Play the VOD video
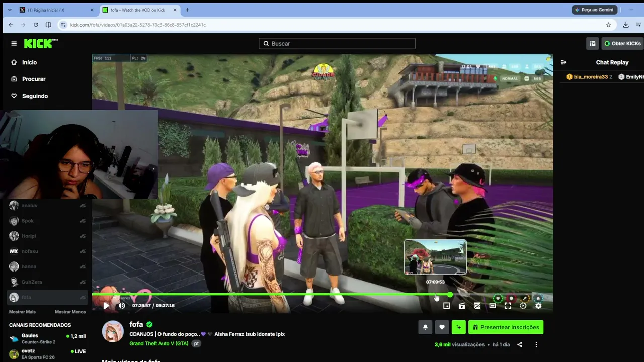Image resolution: width=644 pixels, height=362 pixels. [106, 305]
